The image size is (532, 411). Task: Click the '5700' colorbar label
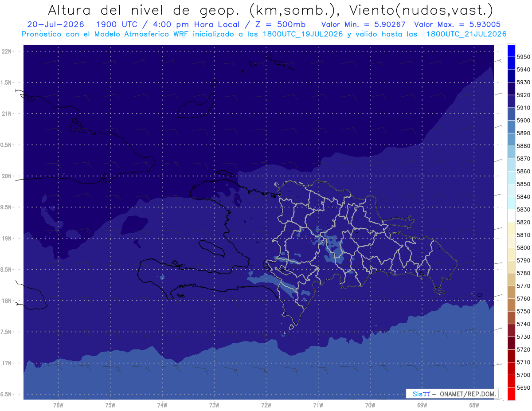524,375
